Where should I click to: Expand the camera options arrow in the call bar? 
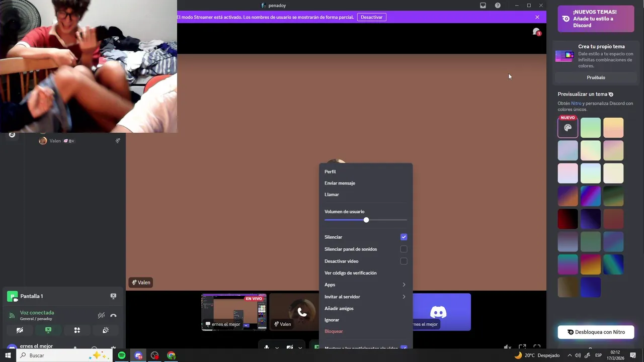pos(300,347)
